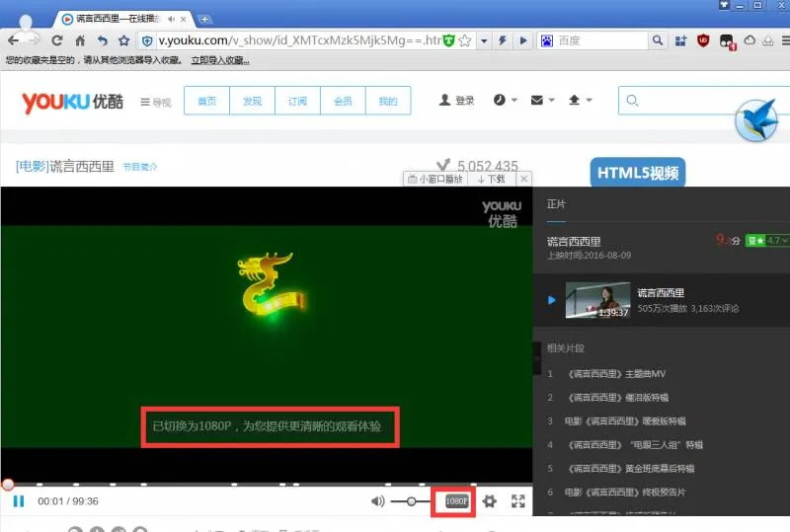Screen dimensions: 790x532
Task: Open player settings gear icon
Action: point(489,501)
